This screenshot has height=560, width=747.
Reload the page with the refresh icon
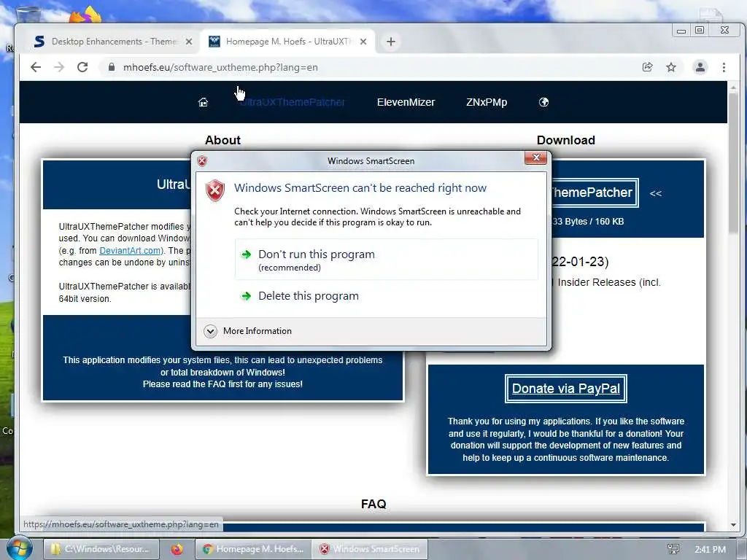click(82, 67)
